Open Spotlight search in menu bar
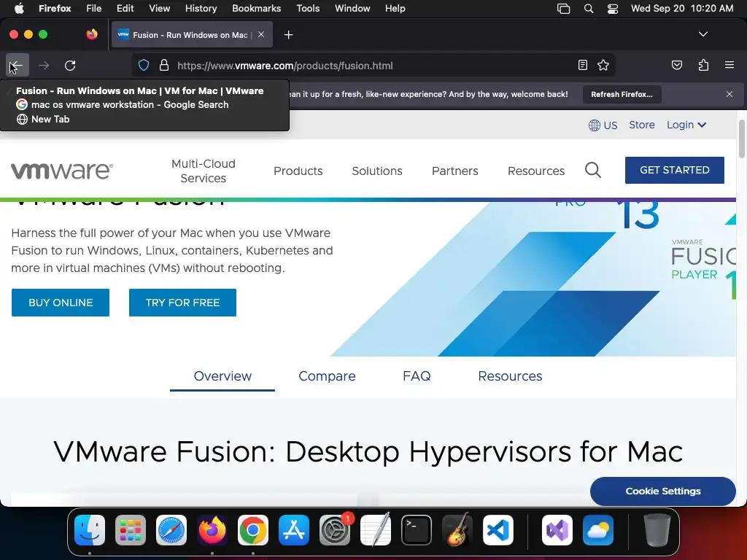747x560 pixels. tap(589, 8)
